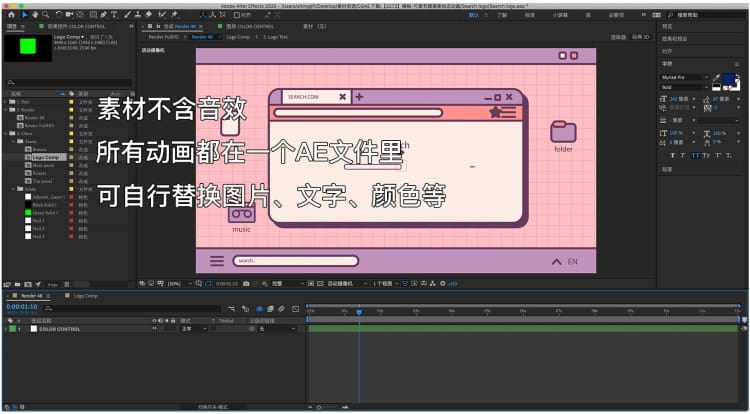Click the timeline current-time indicator handle
750x414 pixels.
[359, 312]
